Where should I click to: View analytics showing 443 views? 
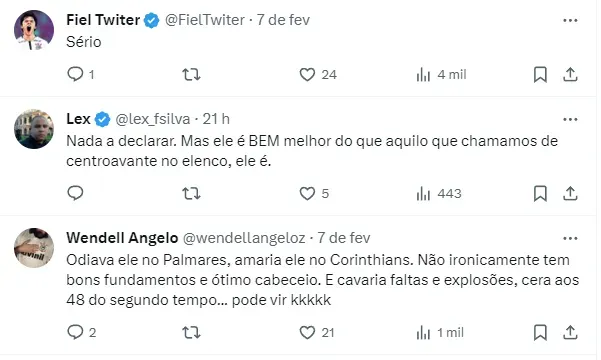[439, 194]
